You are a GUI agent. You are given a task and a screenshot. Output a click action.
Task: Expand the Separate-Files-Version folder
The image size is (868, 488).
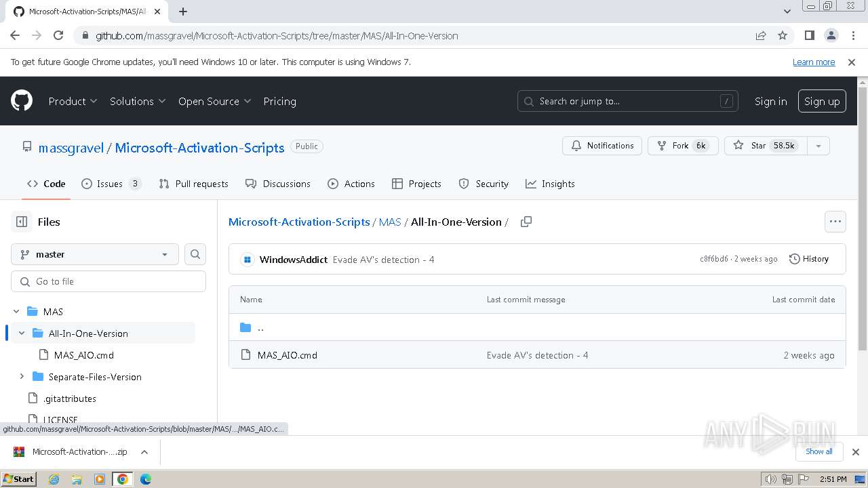[22, 377]
